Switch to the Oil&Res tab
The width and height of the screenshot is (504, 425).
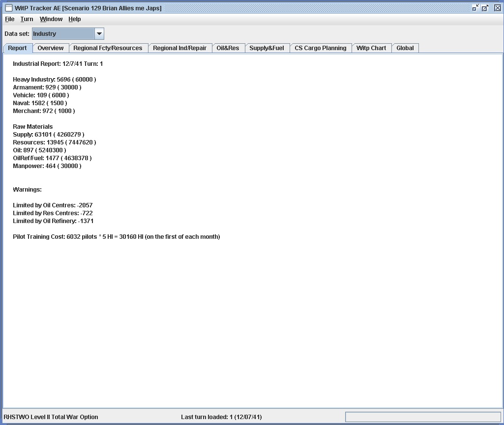click(x=228, y=48)
